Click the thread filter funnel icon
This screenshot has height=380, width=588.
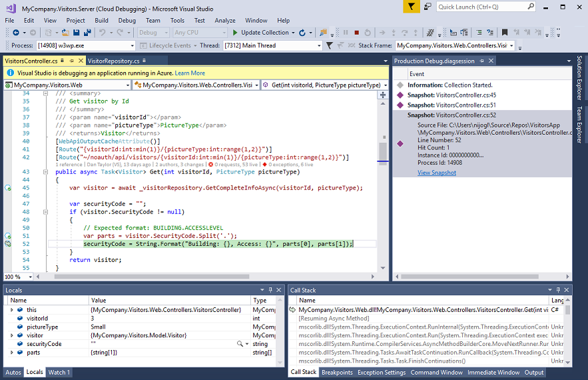pos(329,45)
